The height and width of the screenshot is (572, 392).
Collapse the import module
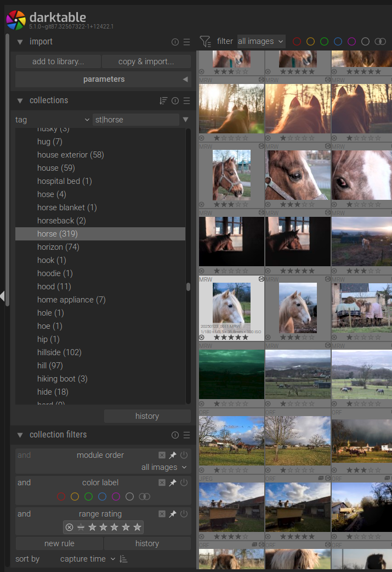click(20, 42)
